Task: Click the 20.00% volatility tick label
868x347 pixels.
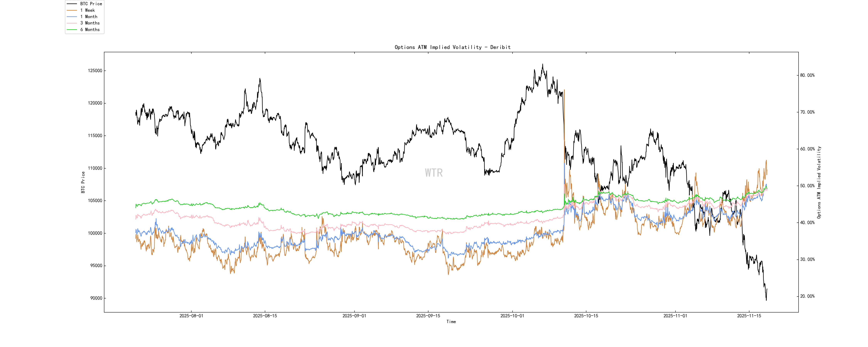Action: coord(807,296)
